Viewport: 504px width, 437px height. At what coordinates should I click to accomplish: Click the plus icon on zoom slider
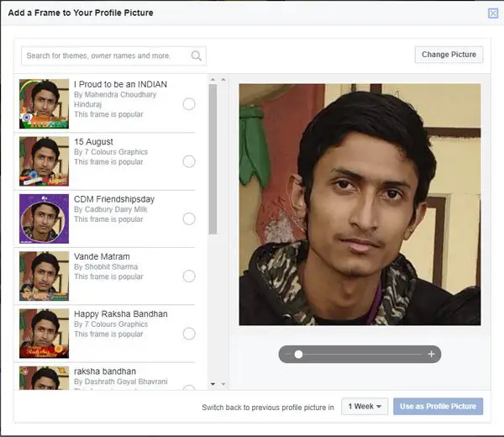(432, 354)
